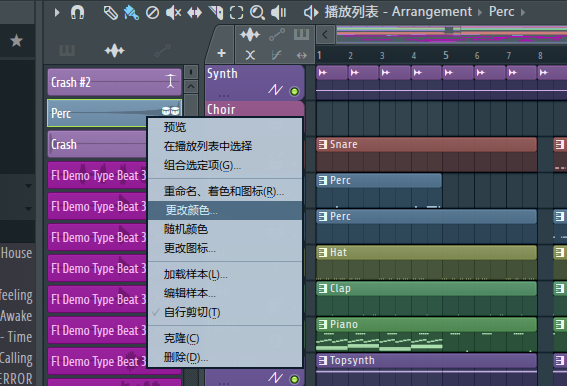The height and width of the screenshot is (386, 567).
Task: Click the Choir track header
Action: click(255, 109)
